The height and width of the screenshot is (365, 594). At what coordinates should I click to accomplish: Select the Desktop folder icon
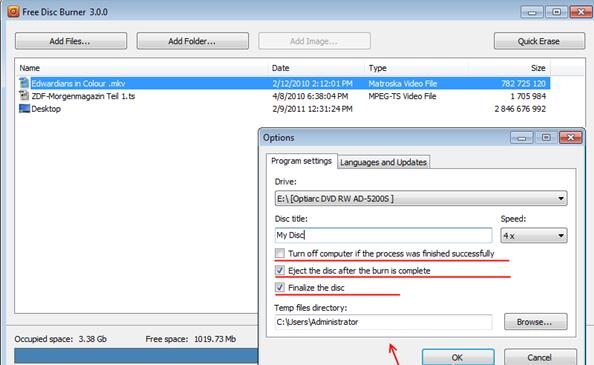[x=24, y=109]
